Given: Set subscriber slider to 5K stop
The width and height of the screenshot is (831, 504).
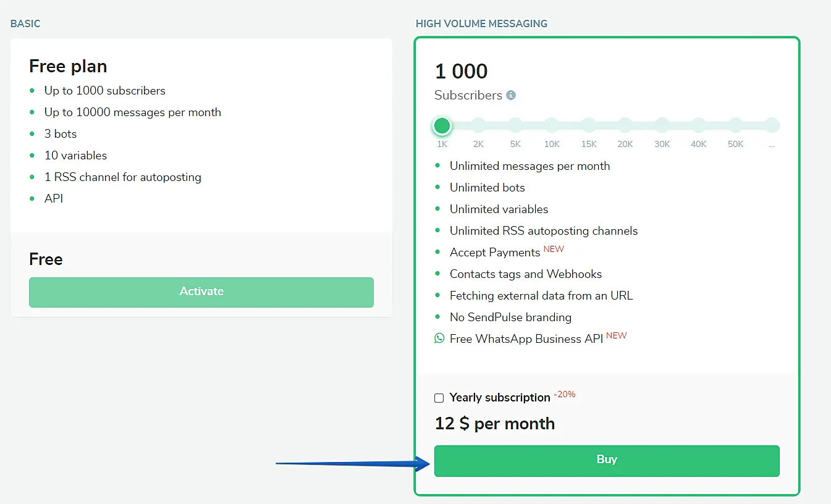Looking at the screenshot, I should click(515, 126).
